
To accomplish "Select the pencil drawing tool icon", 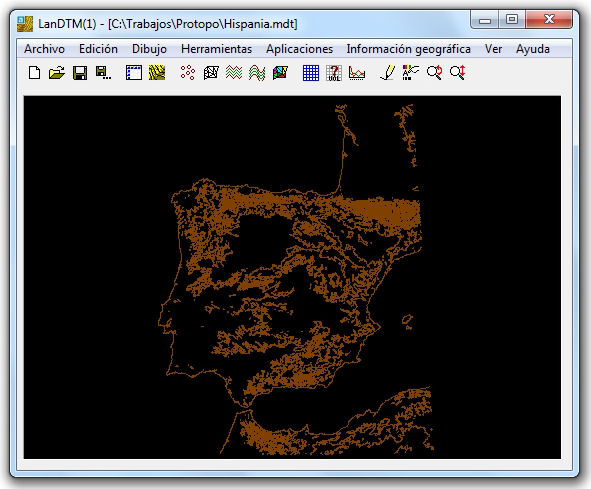I will click(388, 72).
